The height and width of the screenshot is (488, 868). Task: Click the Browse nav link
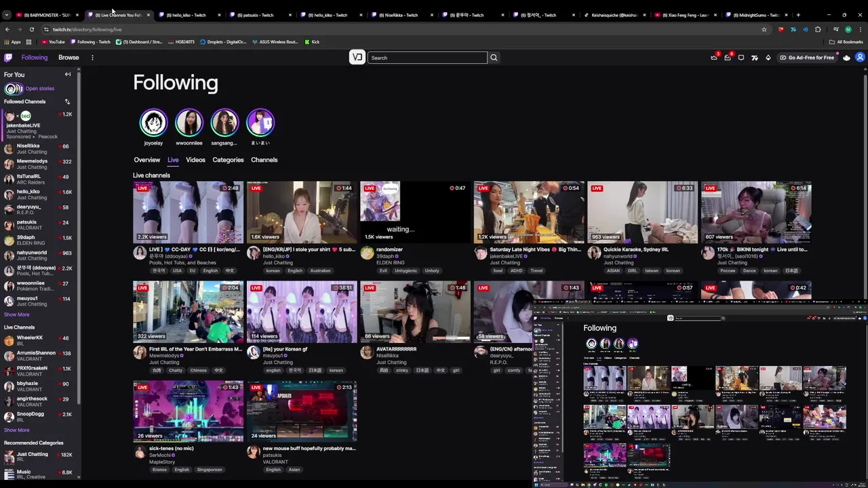point(68,58)
